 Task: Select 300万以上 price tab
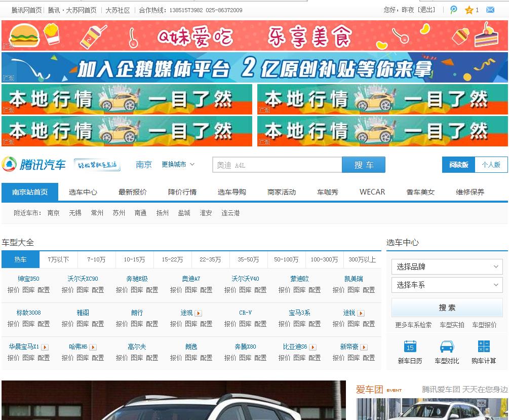(362, 259)
